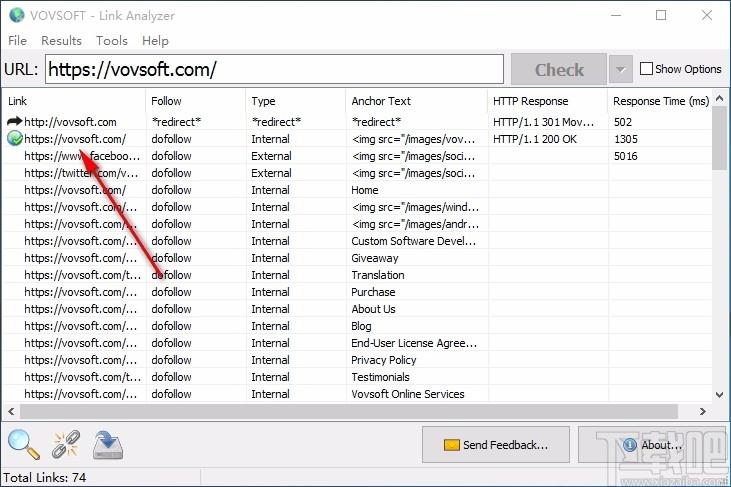
Task: Select the facebook link row
Action: 357,156
